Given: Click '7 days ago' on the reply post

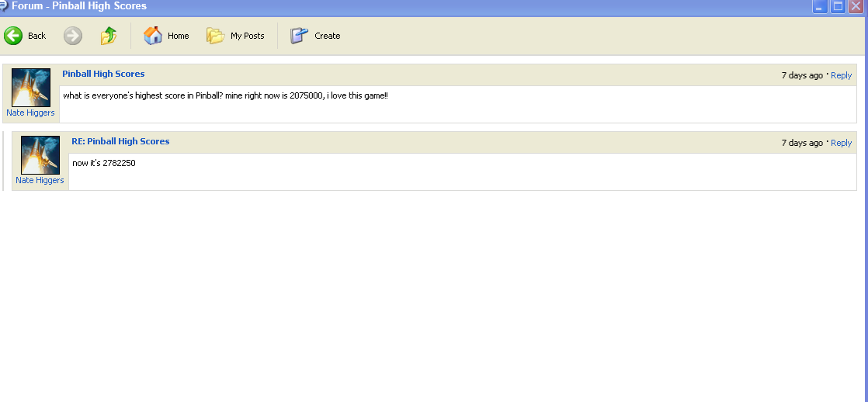Looking at the screenshot, I should point(802,143).
